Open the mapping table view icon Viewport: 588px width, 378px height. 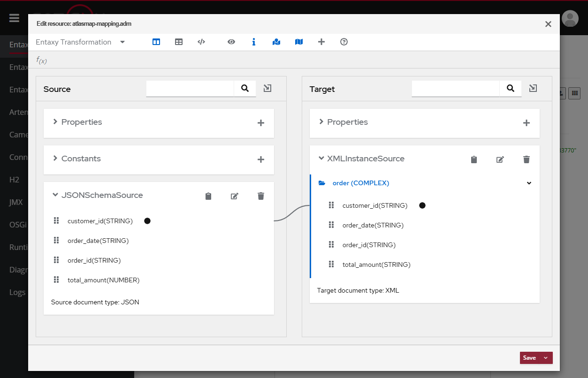click(x=179, y=42)
